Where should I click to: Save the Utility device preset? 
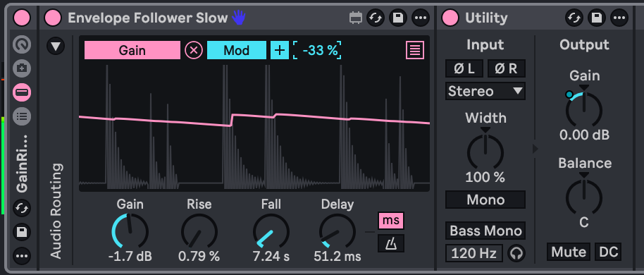(x=597, y=18)
